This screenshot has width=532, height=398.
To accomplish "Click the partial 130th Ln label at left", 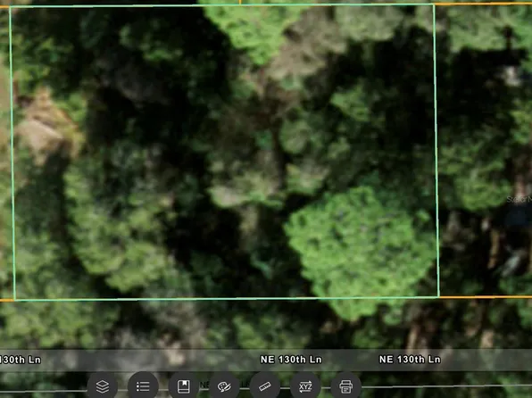I will [20, 360].
